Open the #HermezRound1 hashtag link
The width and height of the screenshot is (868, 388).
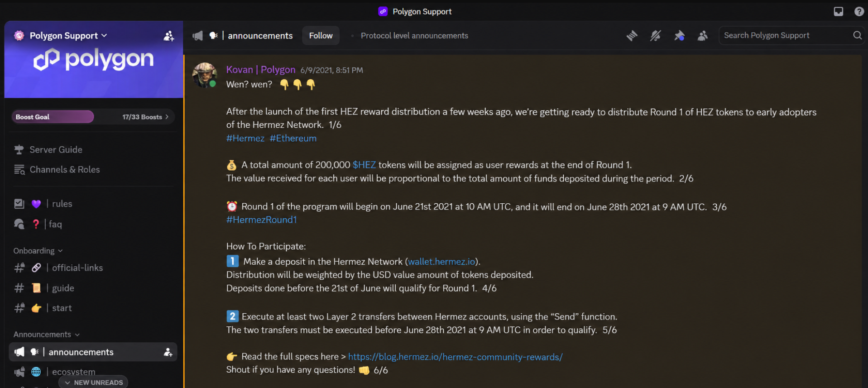point(261,220)
